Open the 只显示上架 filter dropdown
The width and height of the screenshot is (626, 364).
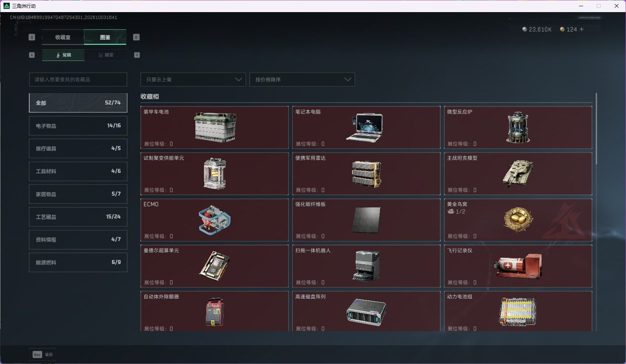193,80
